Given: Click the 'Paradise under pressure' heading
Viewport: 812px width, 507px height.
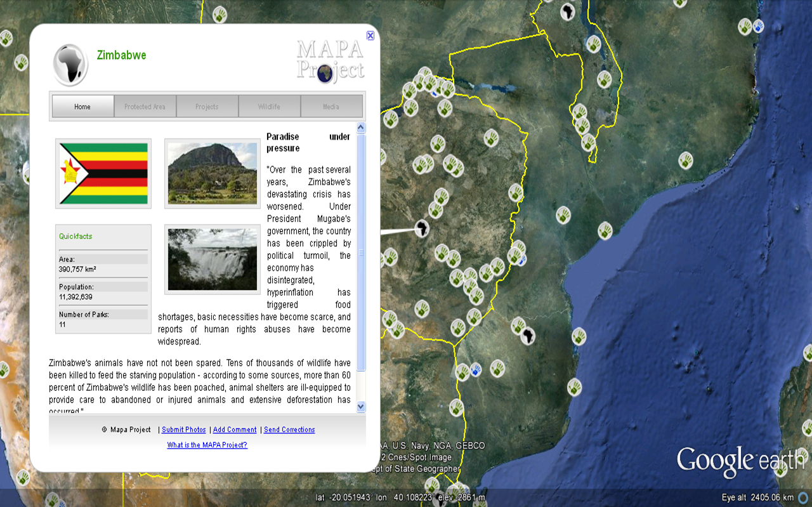Looking at the screenshot, I should coord(308,142).
